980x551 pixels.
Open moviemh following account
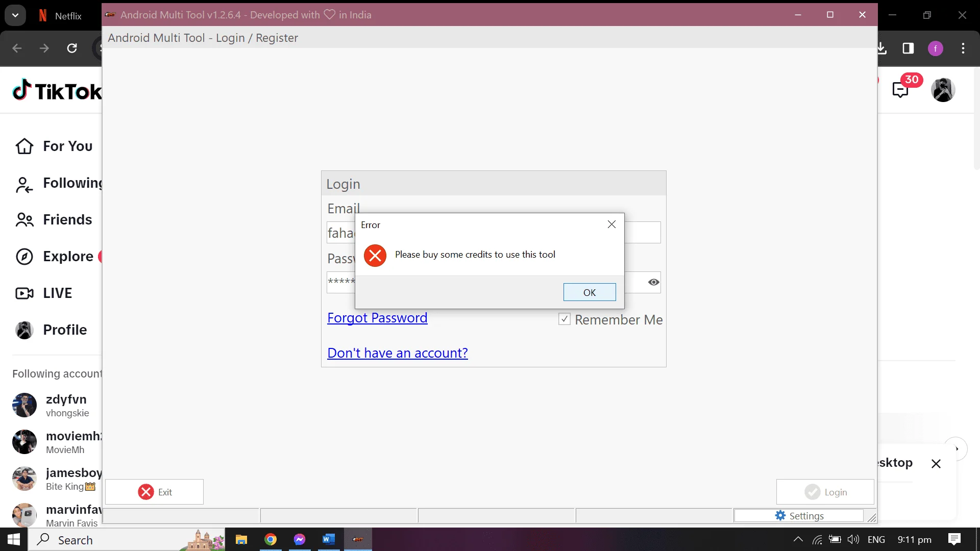pos(57,442)
